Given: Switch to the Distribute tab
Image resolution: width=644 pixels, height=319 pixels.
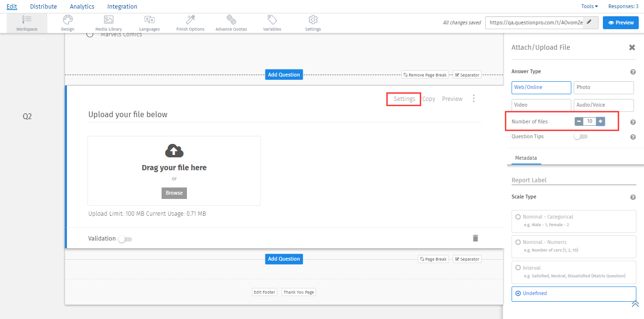Looking at the screenshot, I should 44,7.
